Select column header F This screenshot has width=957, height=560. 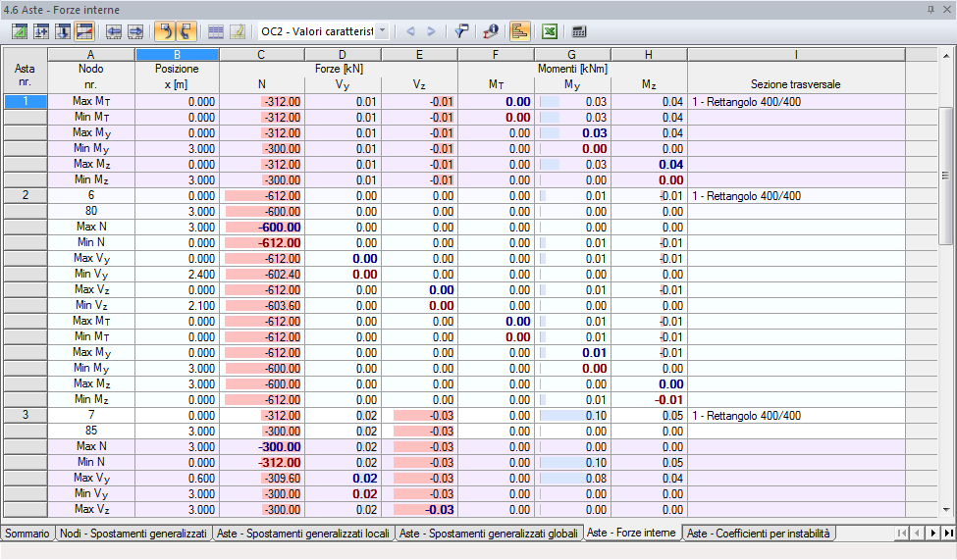point(496,55)
